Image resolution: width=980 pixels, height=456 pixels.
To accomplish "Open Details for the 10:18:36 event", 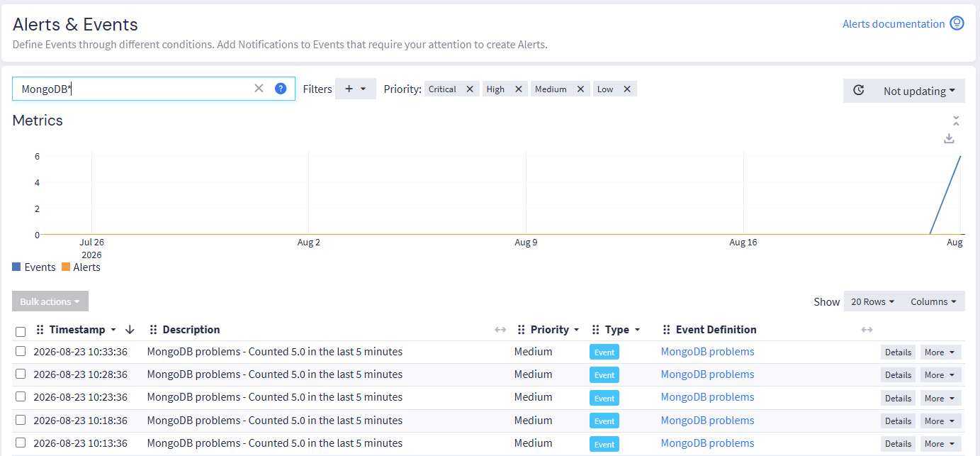I will 898,421.
